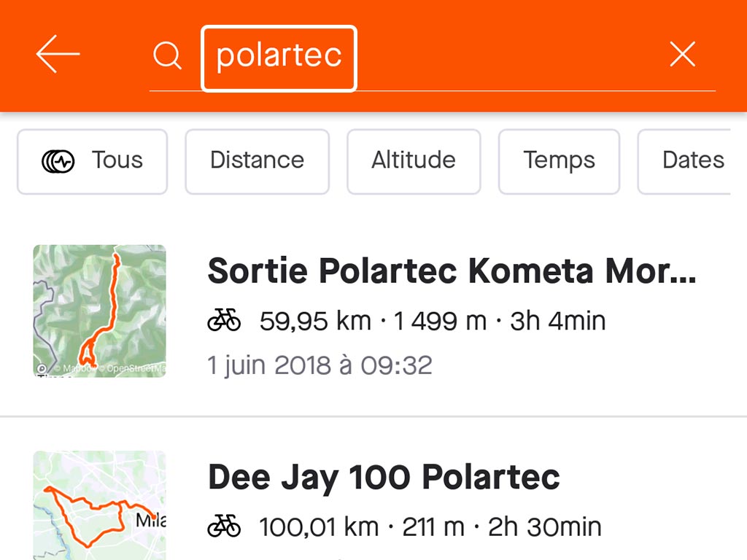The image size is (747, 560).
Task: Select the Tous sport filter
Action: click(x=93, y=161)
